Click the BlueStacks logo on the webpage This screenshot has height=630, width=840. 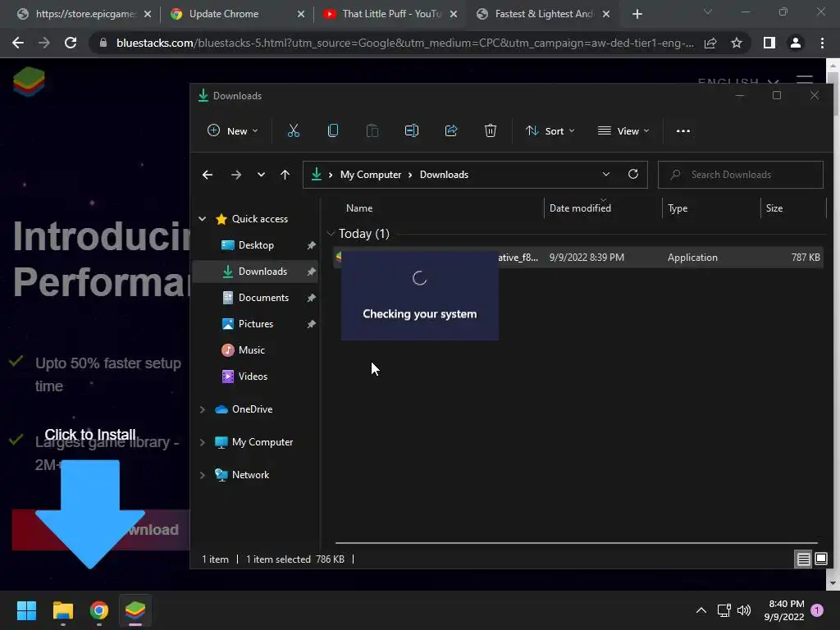(x=29, y=82)
